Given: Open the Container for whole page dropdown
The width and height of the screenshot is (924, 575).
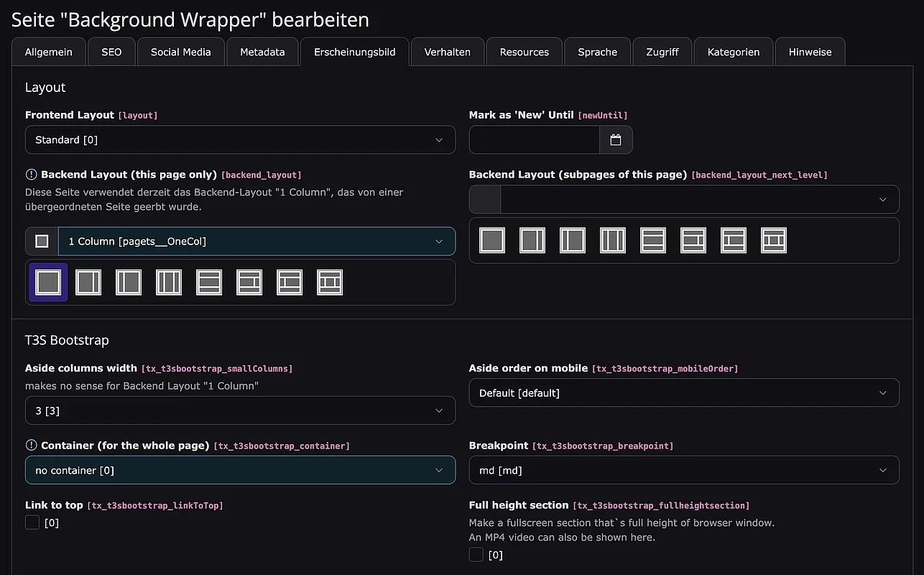Looking at the screenshot, I should pyautogui.click(x=240, y=470).
